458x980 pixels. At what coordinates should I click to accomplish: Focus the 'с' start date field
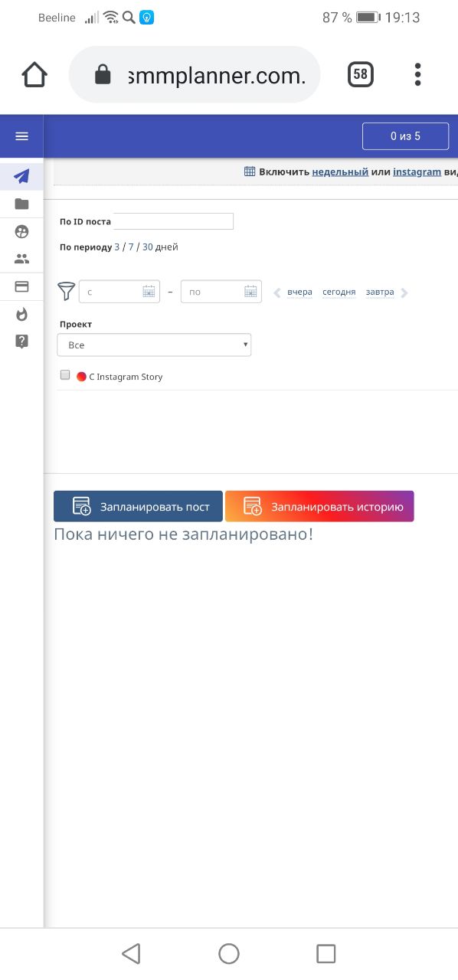(119, 292)
